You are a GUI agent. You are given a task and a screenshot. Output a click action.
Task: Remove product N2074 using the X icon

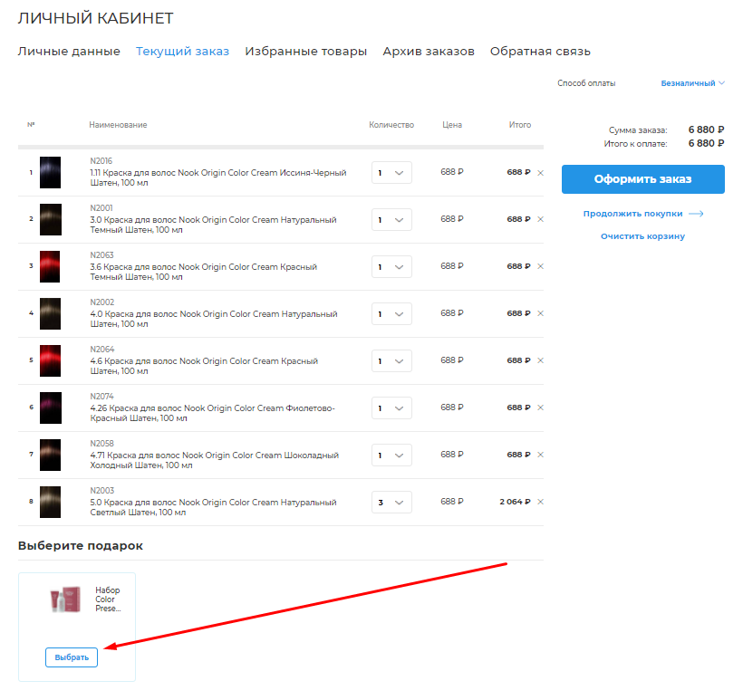[x=541, y=408]
